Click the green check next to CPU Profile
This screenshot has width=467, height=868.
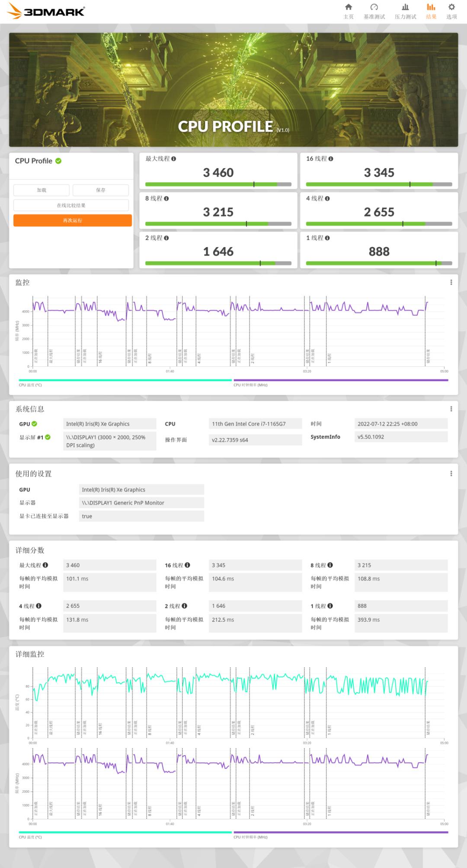point(58,161)
